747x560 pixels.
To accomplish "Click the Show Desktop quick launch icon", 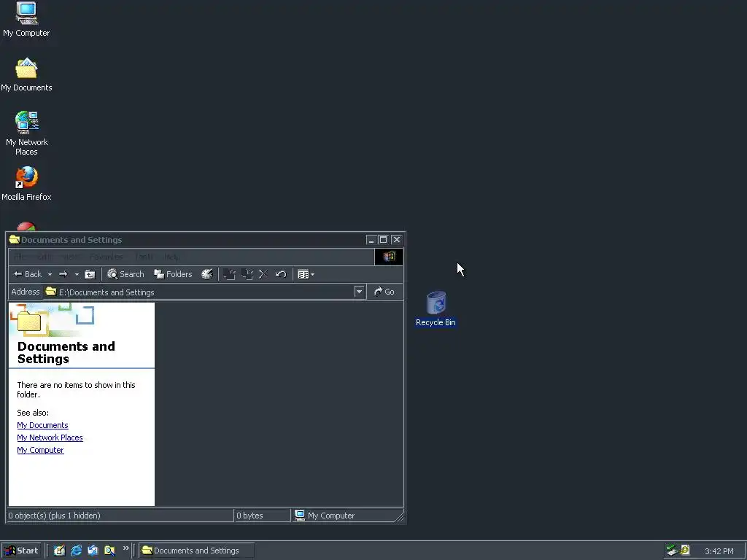I will [59, 551].
